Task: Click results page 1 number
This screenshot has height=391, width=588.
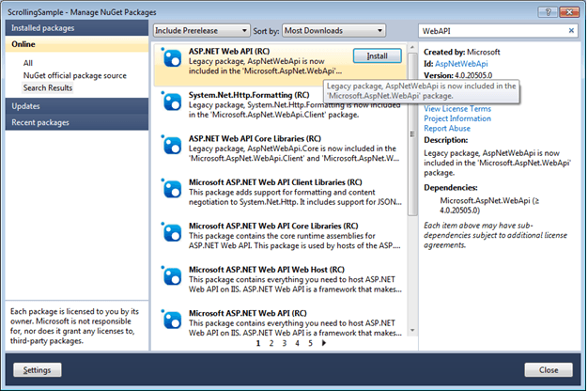Action: tap(258, 343)
